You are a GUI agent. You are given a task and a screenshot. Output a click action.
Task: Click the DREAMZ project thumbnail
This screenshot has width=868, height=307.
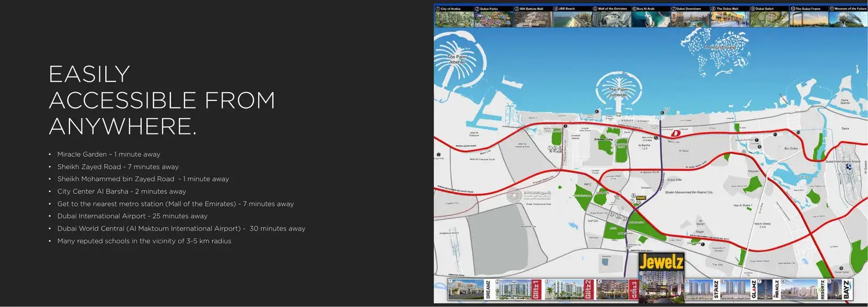click(470, 290)
